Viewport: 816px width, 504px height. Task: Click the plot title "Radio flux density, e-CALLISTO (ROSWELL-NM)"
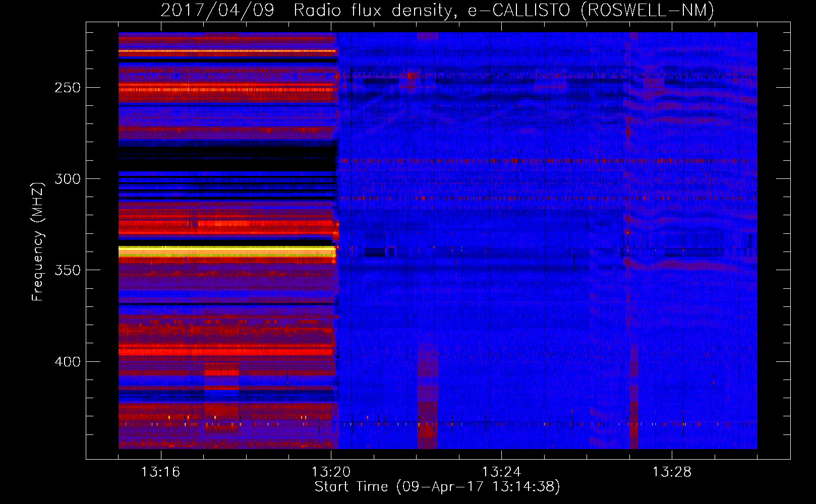tap(503, 10)
